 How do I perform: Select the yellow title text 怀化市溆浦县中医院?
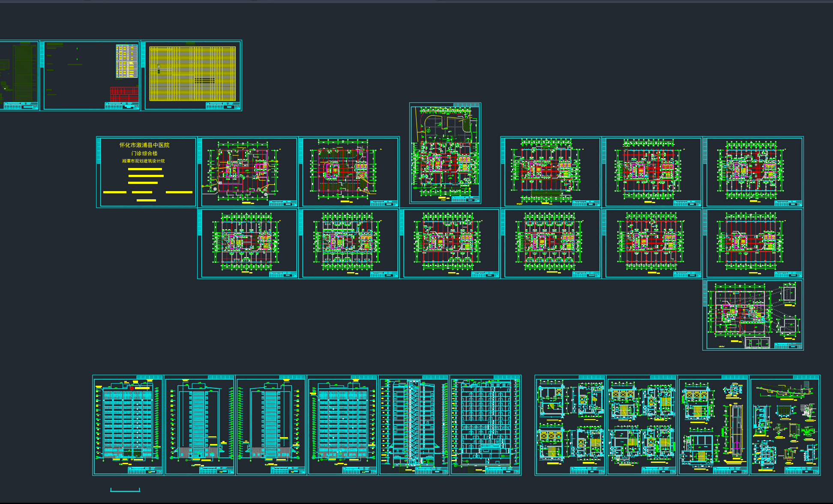point(144,145)
